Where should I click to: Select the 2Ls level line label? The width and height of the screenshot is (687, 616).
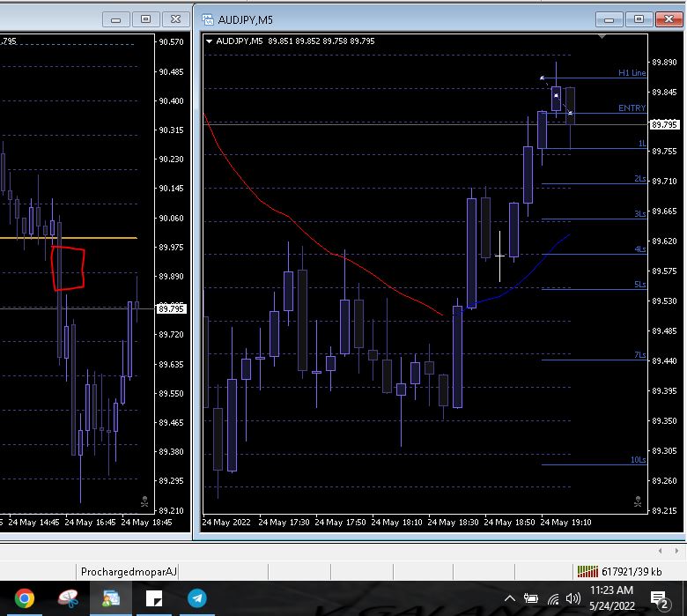[640, 178]
